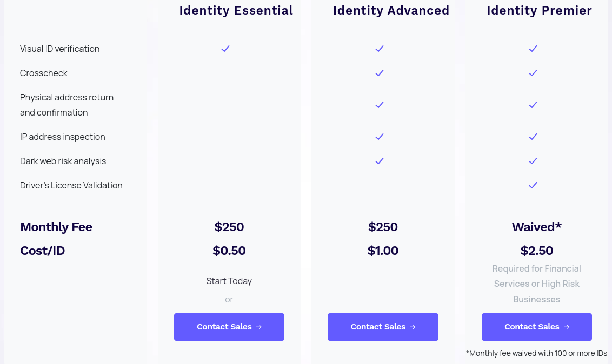612x364 pixels.
Task: Click Crosscheck checkmark under Identity Advanced
Action: [x=380, y=73]
